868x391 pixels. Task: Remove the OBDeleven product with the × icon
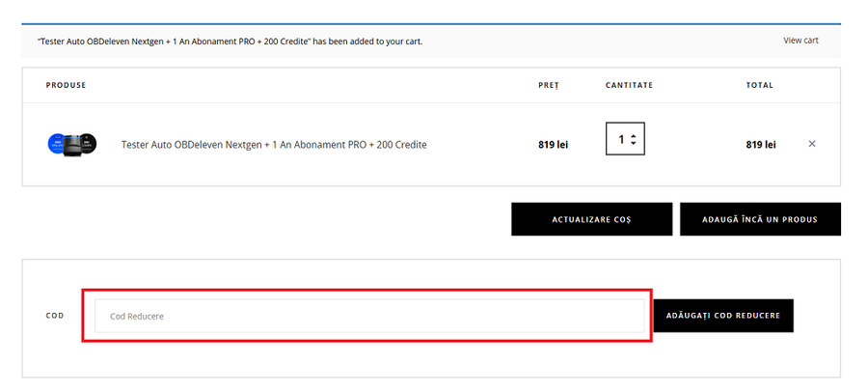[x=811, y=144]
